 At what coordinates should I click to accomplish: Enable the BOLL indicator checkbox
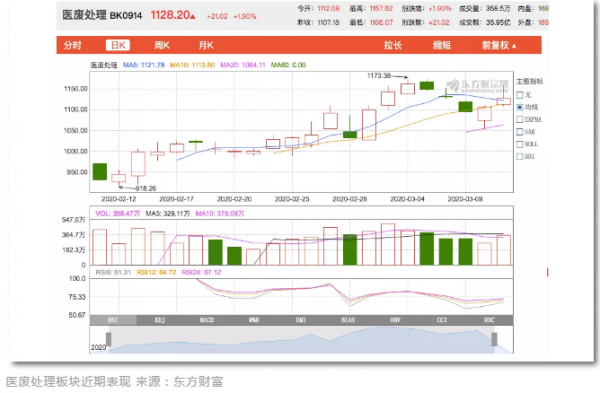[520, 144]
